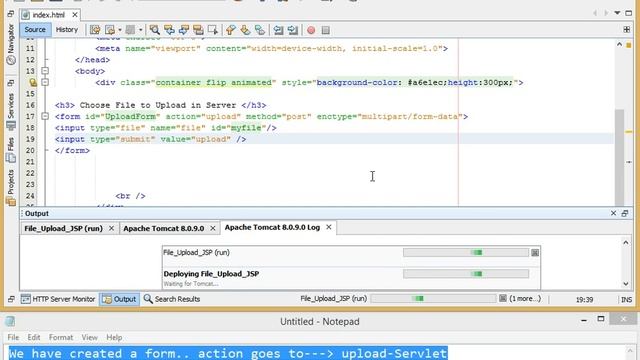
Task: Open Notepad Edit menu
Action: coord(34,338)
